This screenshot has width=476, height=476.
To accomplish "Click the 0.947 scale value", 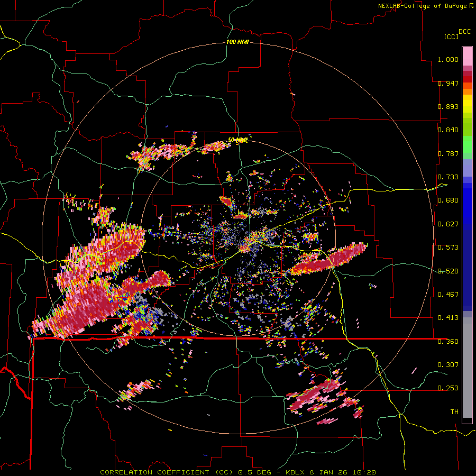I will tap(448, 83).
